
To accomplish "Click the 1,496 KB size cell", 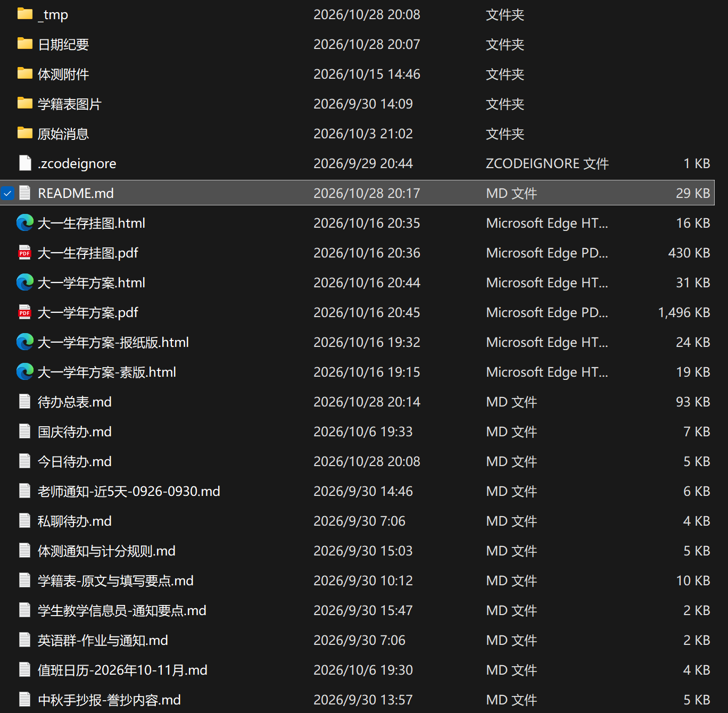I will pyautogui.click(x=684, y=312).
